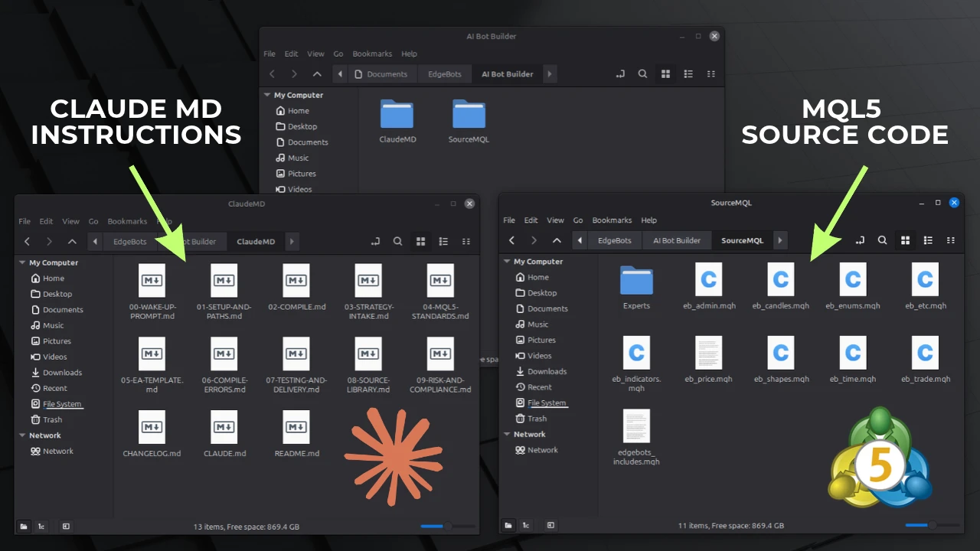Image resolution: width=980 pixels, height=551 pixels.
Task: Toggle location entry icon in ClaudeMD toolbar
Action: pyautogui.click(x=374, y=241)
